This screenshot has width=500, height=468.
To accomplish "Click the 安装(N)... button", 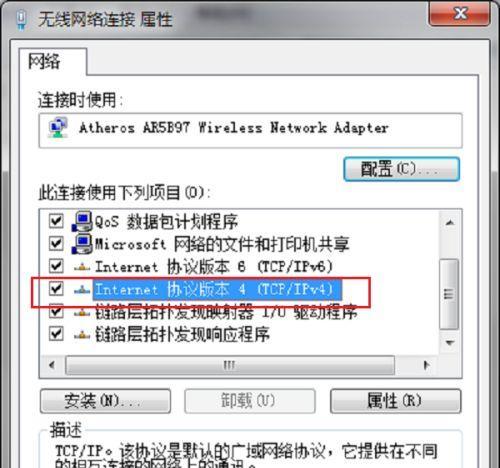I will 105,401.
